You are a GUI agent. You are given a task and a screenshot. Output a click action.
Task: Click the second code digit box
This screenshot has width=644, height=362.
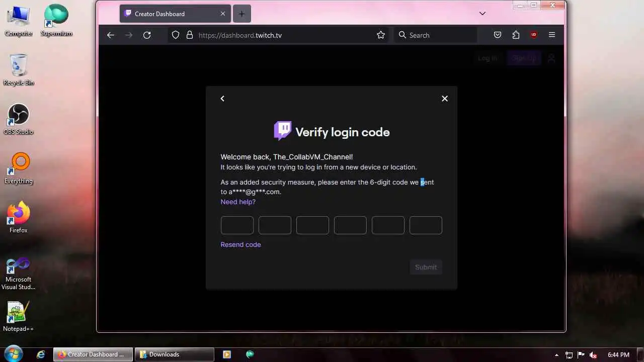[x=275, y=225]
